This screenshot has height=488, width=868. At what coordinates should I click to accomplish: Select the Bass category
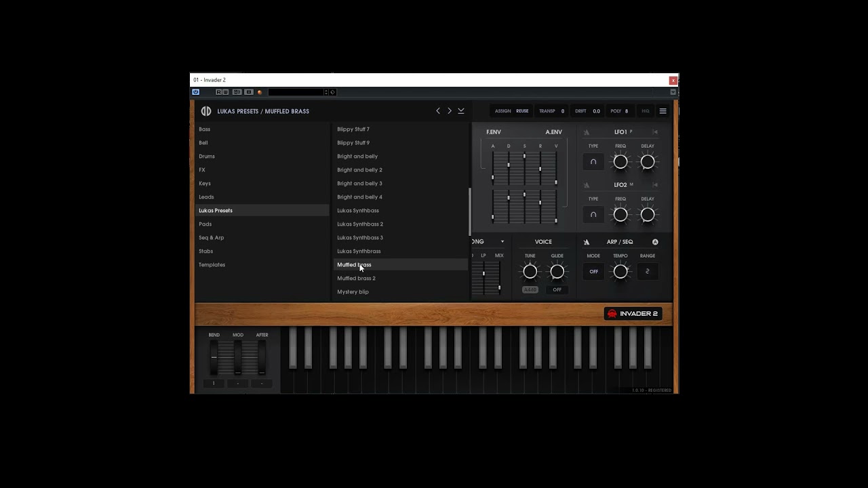tap(262, 129)
